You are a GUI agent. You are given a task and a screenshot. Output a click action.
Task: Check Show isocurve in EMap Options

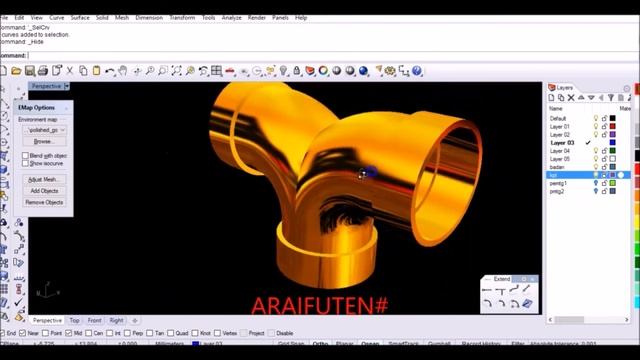25,163
